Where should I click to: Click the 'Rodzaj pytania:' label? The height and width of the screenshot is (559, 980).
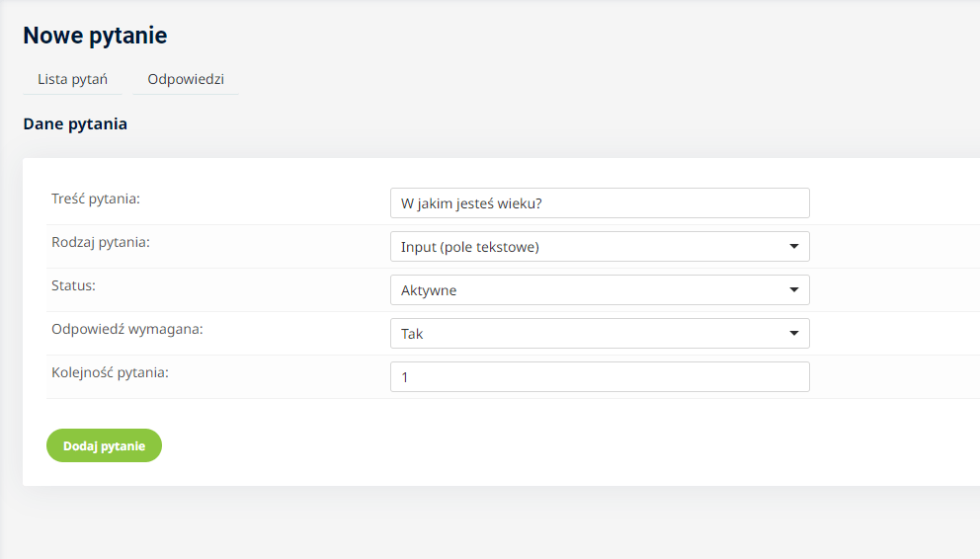pyautogui.click(x=101, y=242)
